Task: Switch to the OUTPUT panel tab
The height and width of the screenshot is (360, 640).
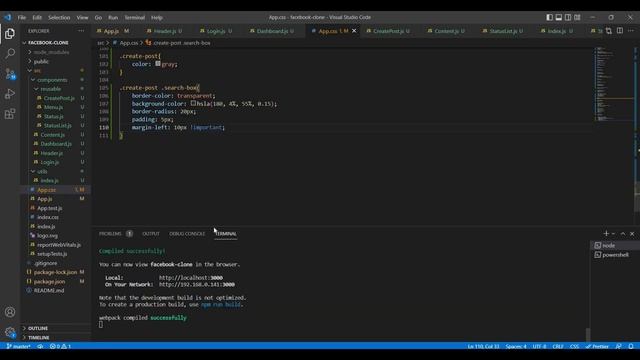Action: click(151, 233)
